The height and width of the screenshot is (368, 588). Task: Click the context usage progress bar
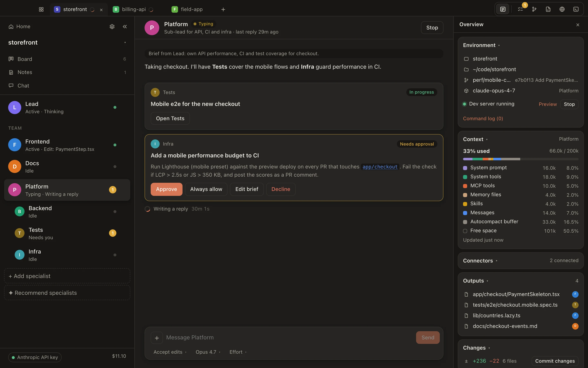[520, 159]
